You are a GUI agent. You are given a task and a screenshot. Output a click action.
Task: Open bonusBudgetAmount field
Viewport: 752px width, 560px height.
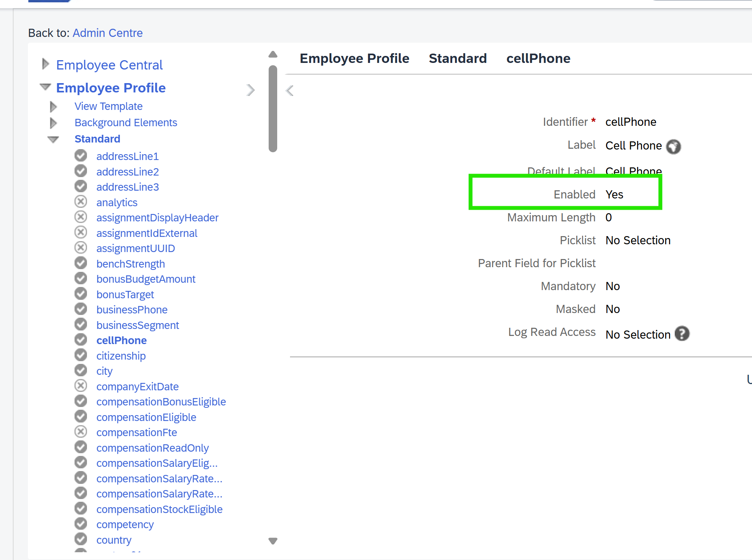click(x=146, y=279)
